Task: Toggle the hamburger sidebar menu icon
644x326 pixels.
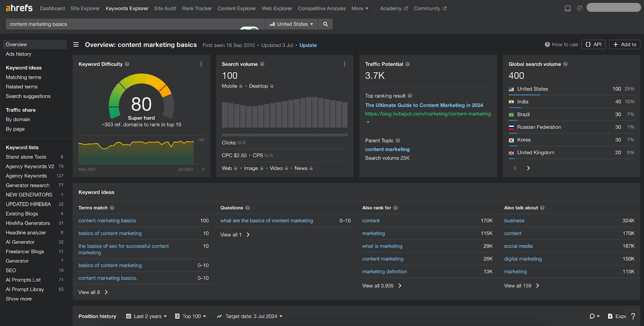Action: [76, 45]
